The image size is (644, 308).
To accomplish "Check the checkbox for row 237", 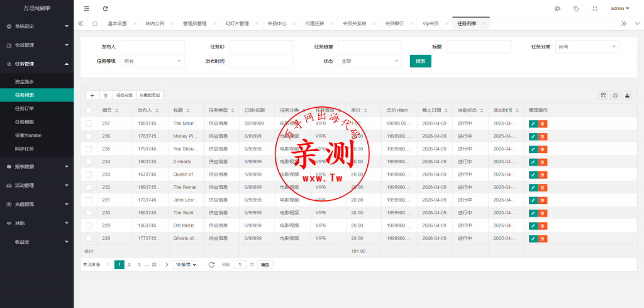I will (x=89, y=124).
